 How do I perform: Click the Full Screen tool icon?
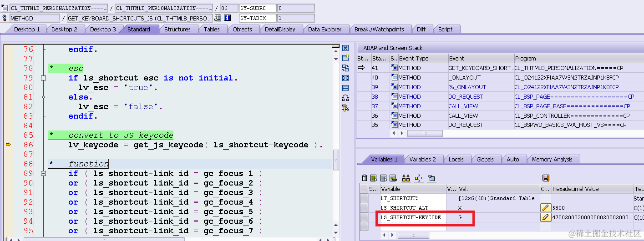345,78
